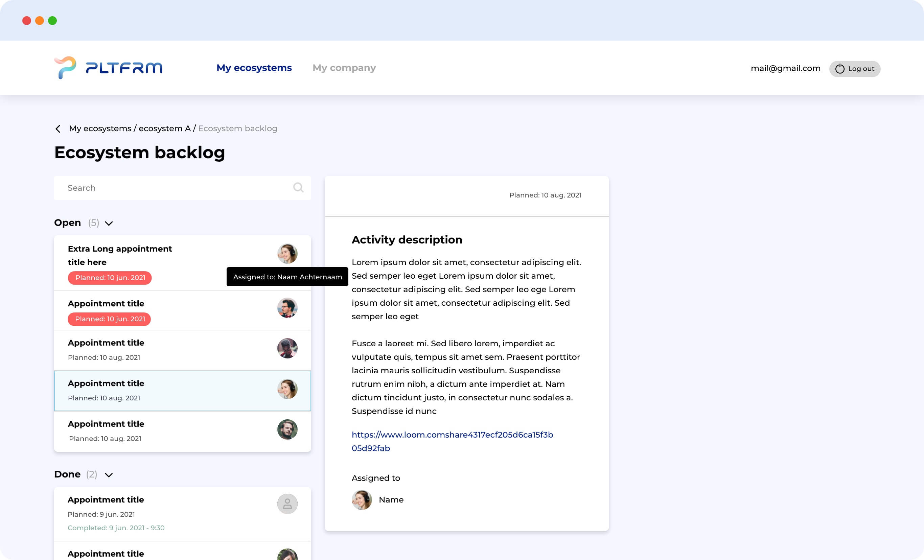Click bearded man avatar on fifth Open appointment
The height and width of the screenshot is (560, 924).
[287, 429]
